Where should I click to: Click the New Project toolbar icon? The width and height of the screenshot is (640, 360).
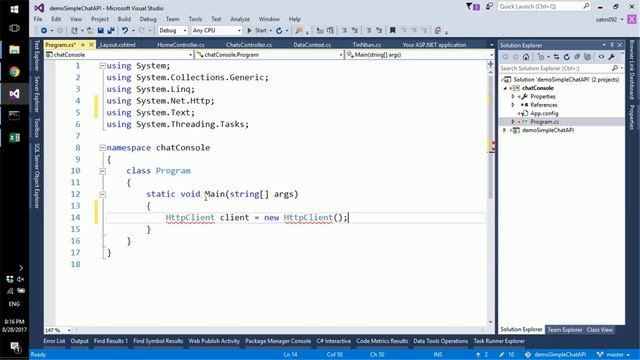coord(74,31)
